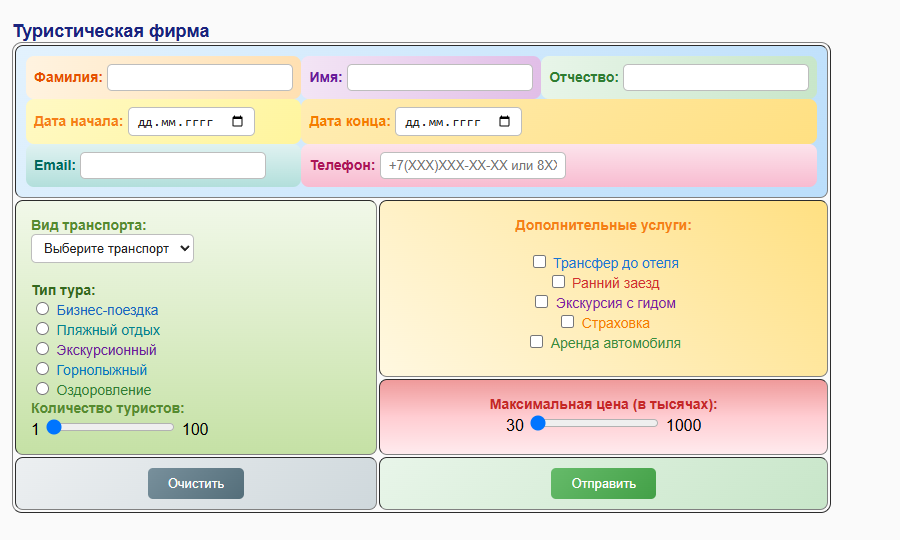Focus the Телефон input field
The image size is (900, 540).
tap(472, 166)
